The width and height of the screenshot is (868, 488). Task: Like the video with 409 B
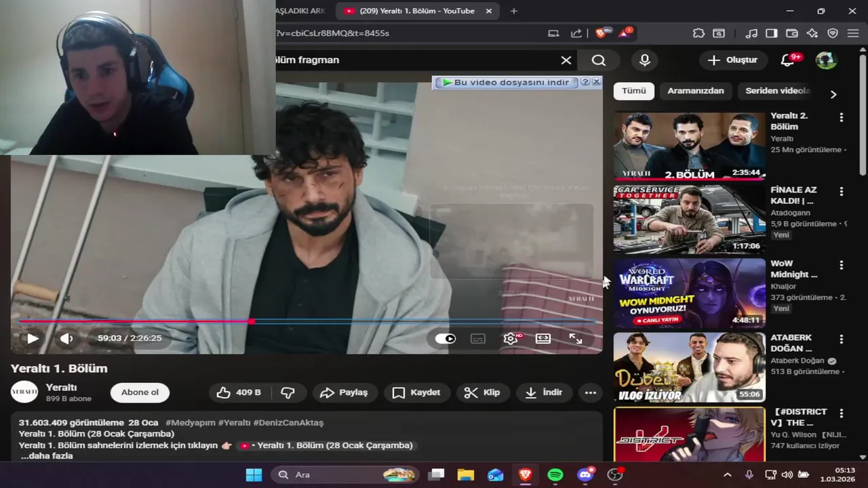click(239, 392)
